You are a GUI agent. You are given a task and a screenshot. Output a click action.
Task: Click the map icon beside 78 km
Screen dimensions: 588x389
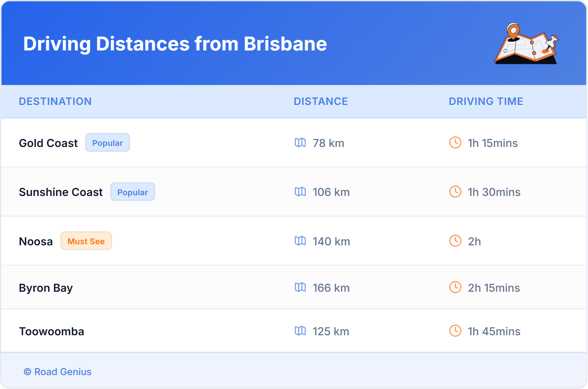[x=300, y=143]
